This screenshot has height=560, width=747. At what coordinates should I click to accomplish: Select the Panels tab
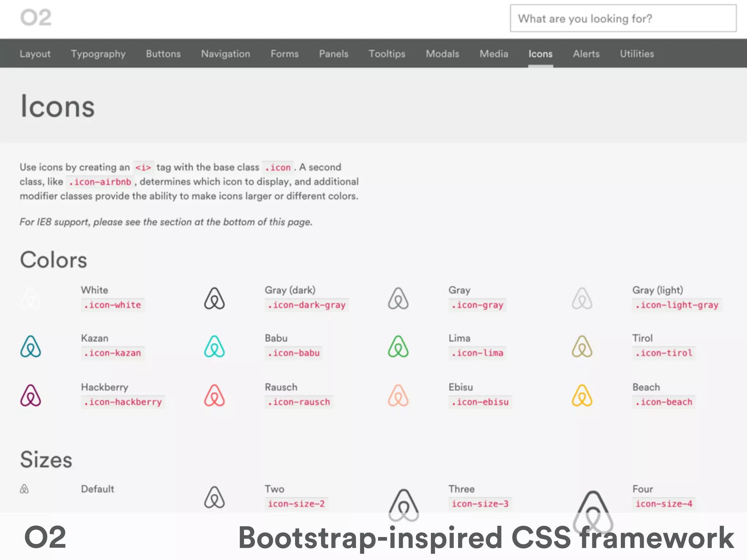click(334, 54)
